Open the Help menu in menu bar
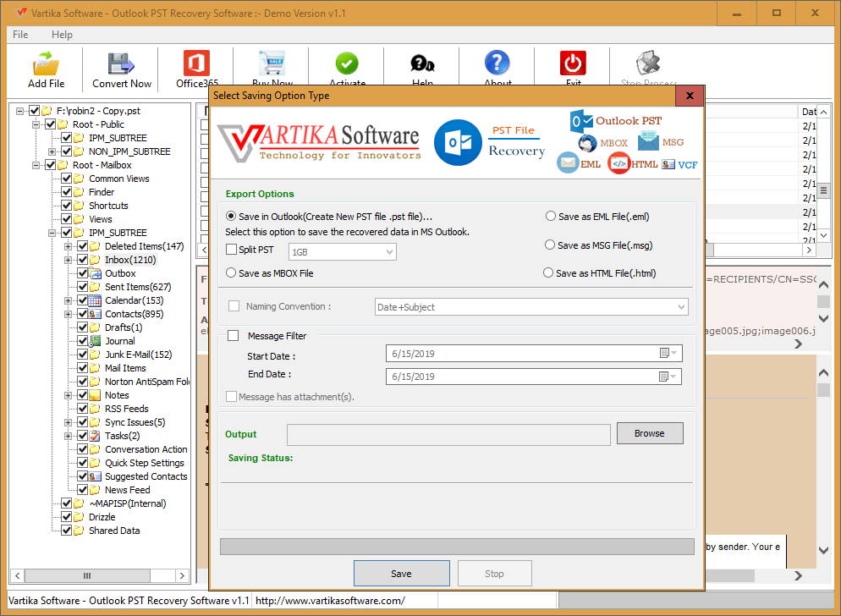Image resolution: width=841 pixels, height=616 pixels. coord(62,35)
